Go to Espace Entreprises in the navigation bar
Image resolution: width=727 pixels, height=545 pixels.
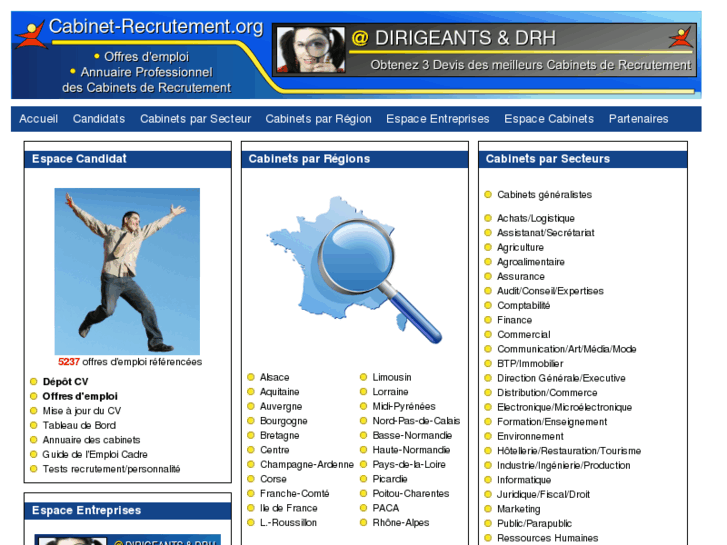click(437, 119)
